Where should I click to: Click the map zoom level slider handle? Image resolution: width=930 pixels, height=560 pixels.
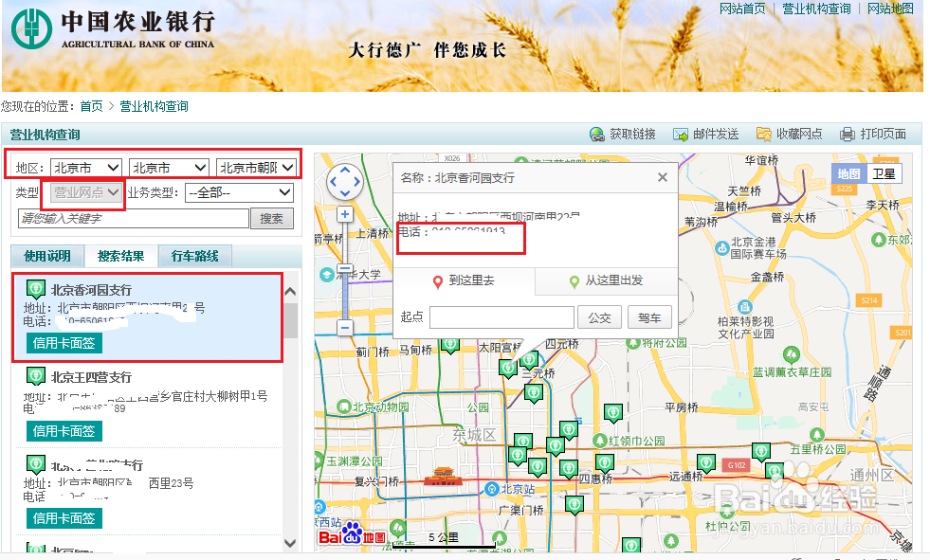point(344,268)
